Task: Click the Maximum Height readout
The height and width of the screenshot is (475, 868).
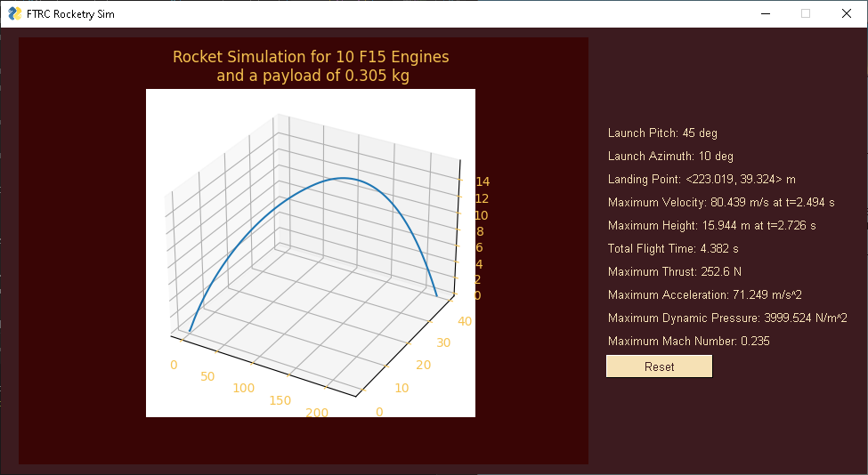Action: click(711, 226)
